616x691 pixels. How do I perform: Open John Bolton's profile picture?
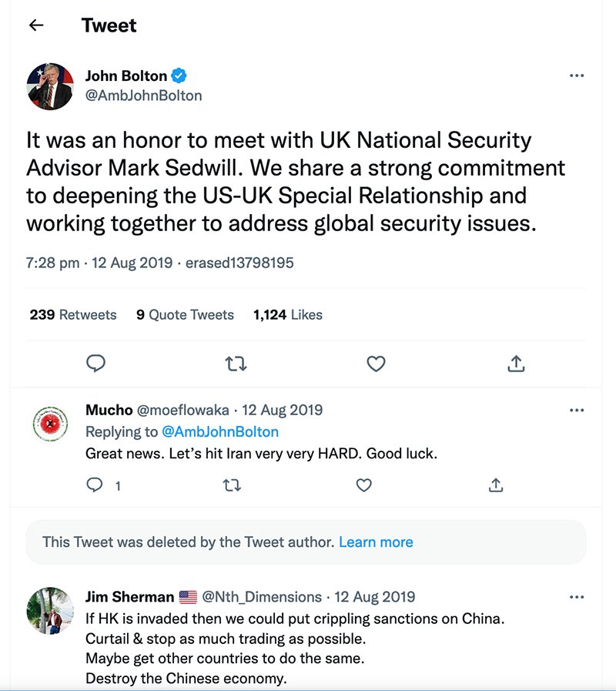tap(50, 86)
